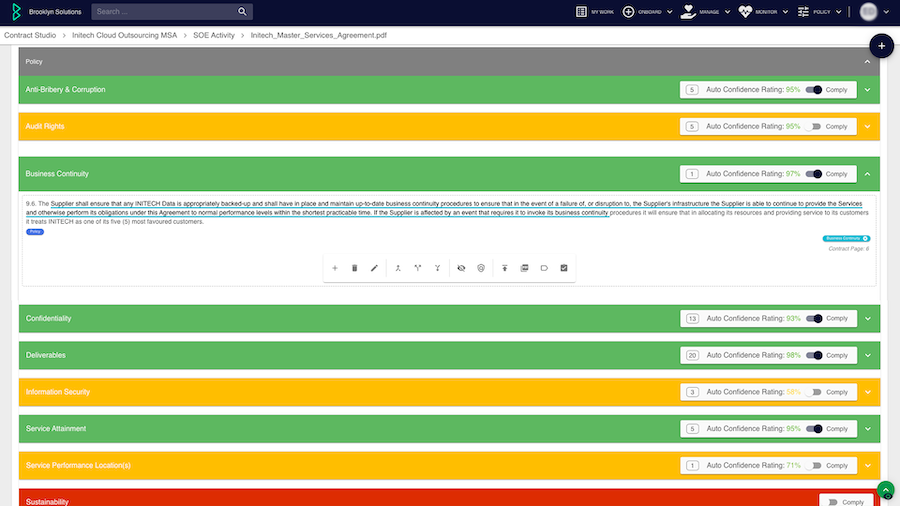
Task: Open the user account dropdown arrow
Action: pos(886,11)
